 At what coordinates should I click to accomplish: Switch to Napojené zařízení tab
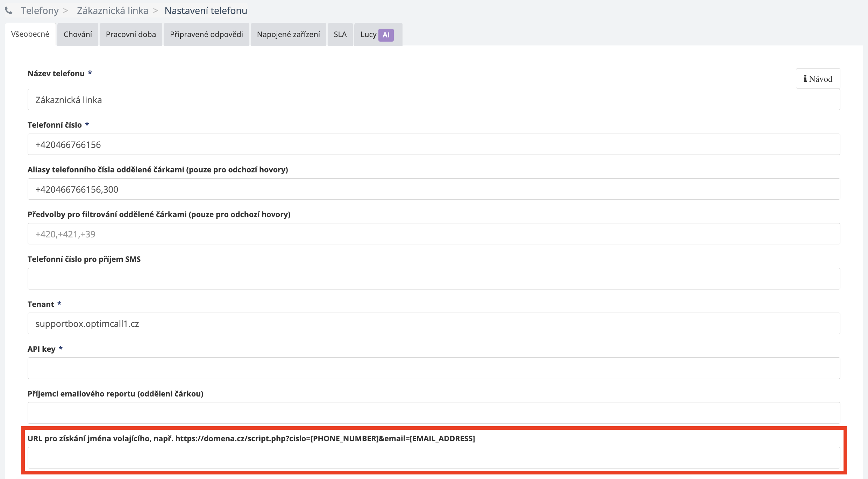click(288, 34)
